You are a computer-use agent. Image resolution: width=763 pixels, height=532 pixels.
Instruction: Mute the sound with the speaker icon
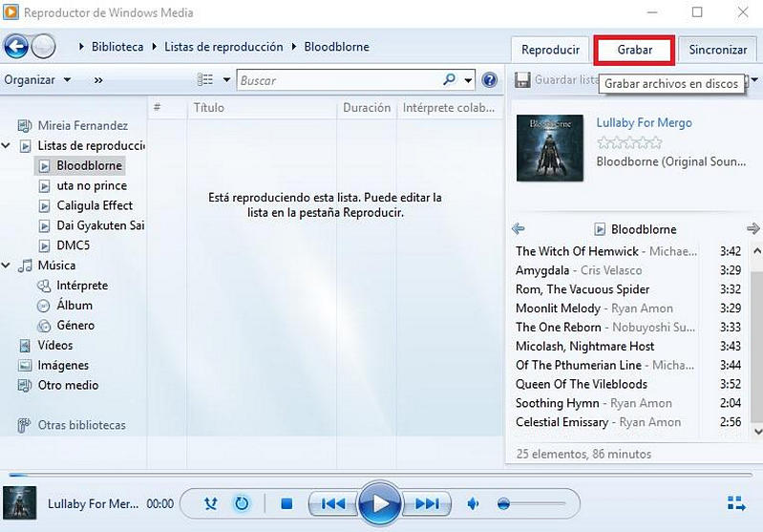(x=473, y=503)
